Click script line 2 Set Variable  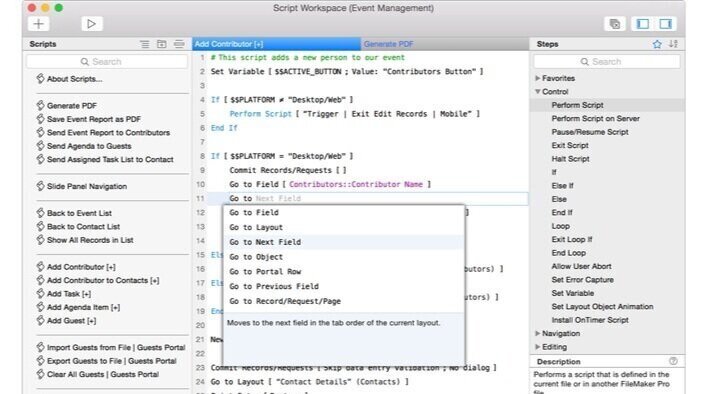(x=347, y=72)
